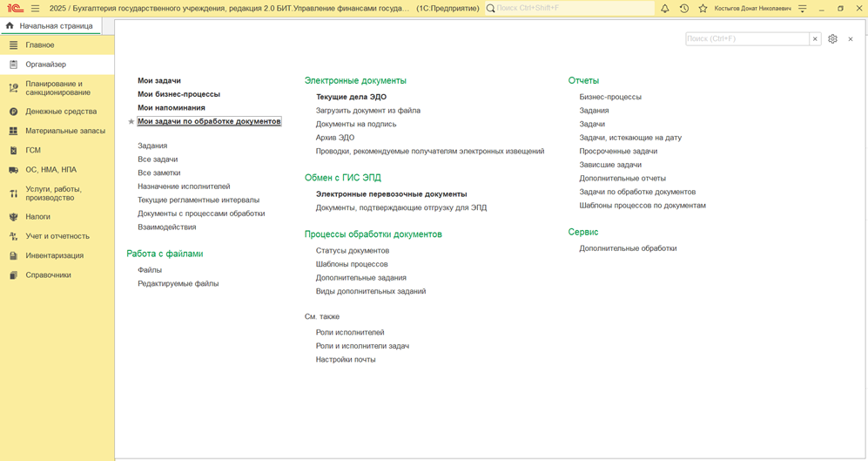Open Справочники section label
Screen dimensions: 868x461
tap(48, 275)
